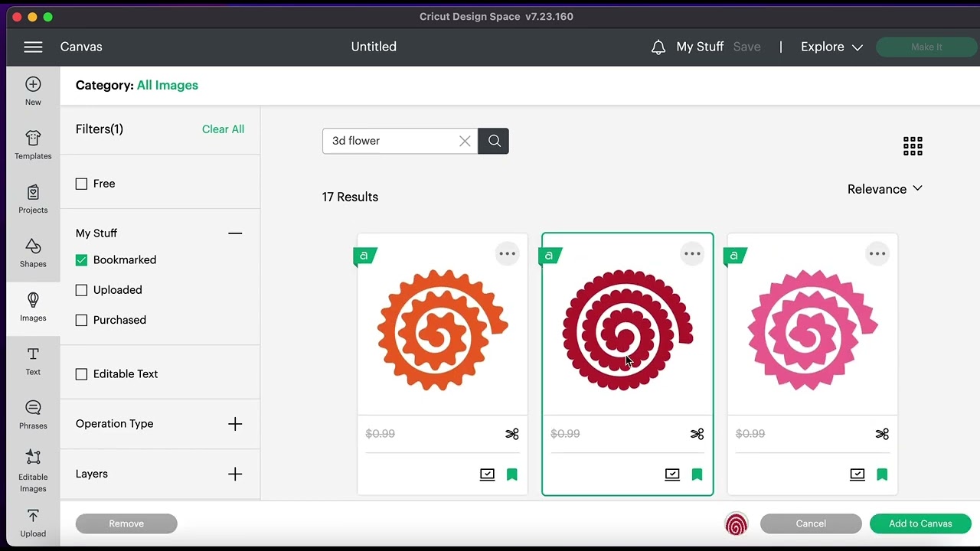Click the access badge on pink flower
980x551 pixels.
734,256
